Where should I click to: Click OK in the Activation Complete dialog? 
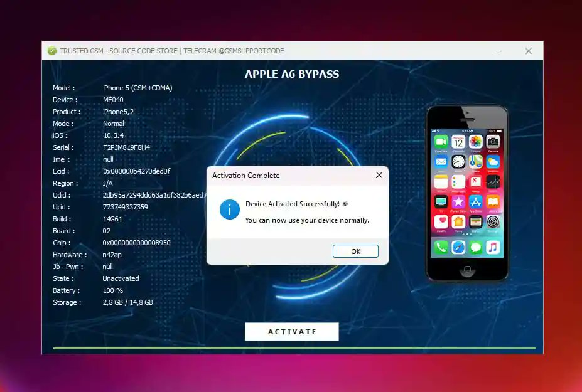tap(355, 251)
